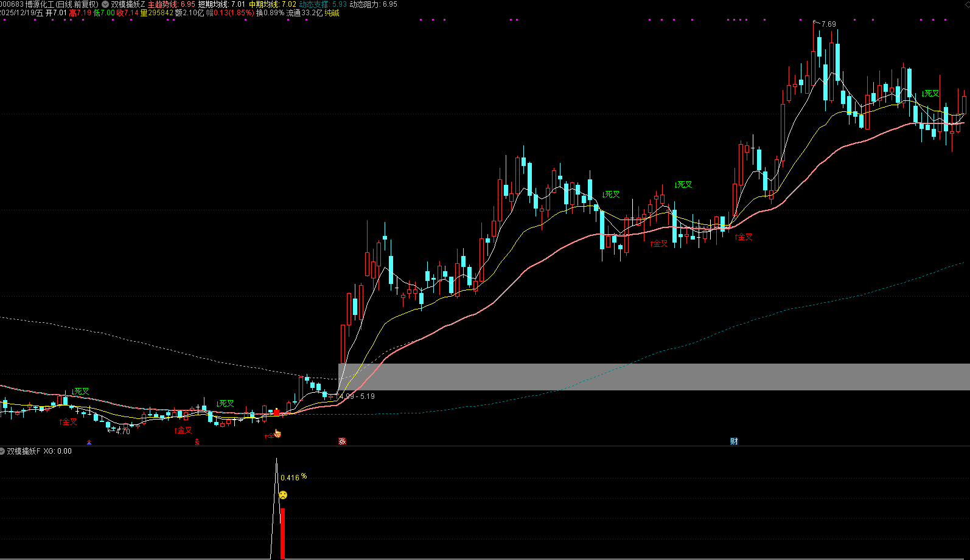Click the yellow sad face icon
The image size is (970, 560).
click(283, 495)
